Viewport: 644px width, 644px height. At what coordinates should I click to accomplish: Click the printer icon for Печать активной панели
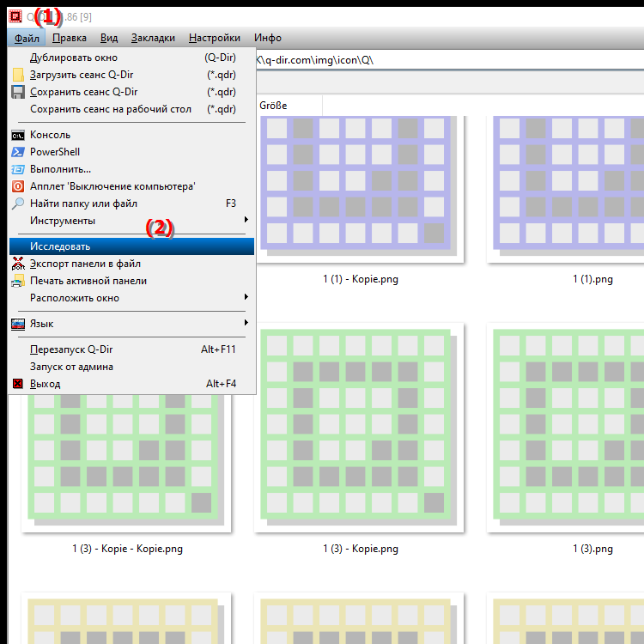pos(18,281)
